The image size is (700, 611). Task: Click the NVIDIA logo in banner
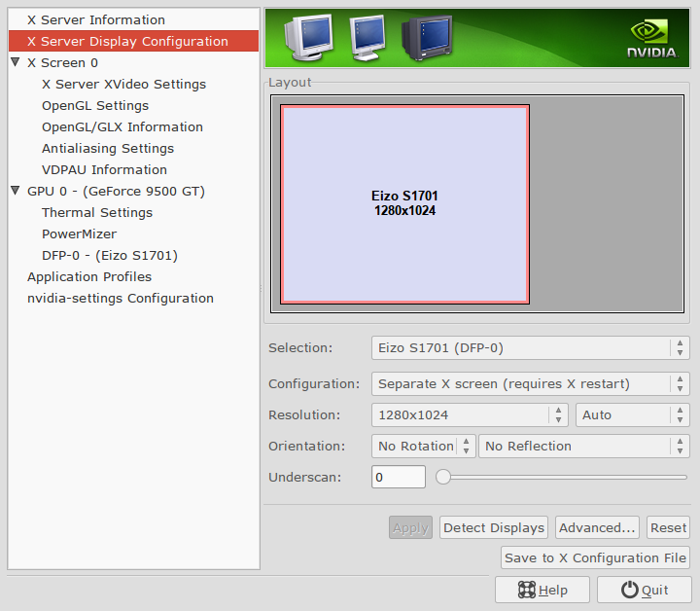point(651,38)
